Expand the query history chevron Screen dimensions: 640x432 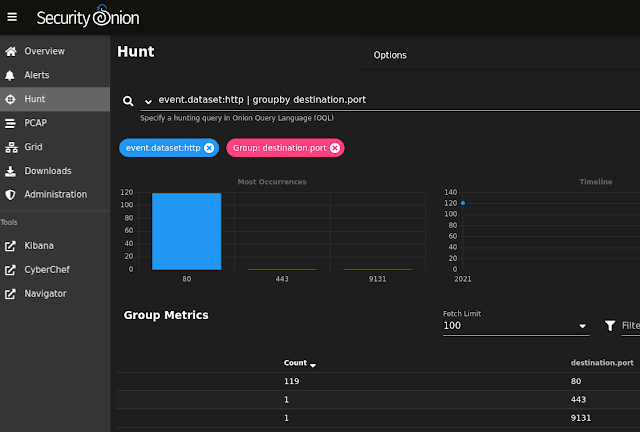148,102
